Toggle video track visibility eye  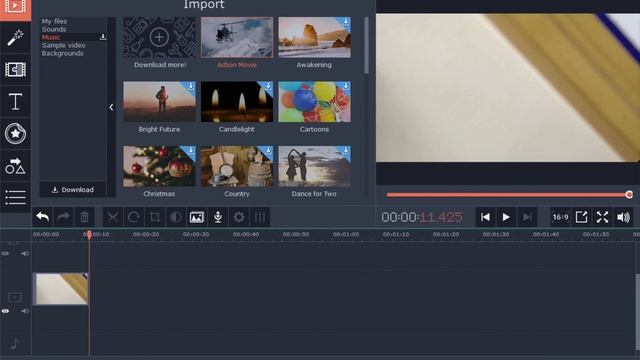click(5, 311)
